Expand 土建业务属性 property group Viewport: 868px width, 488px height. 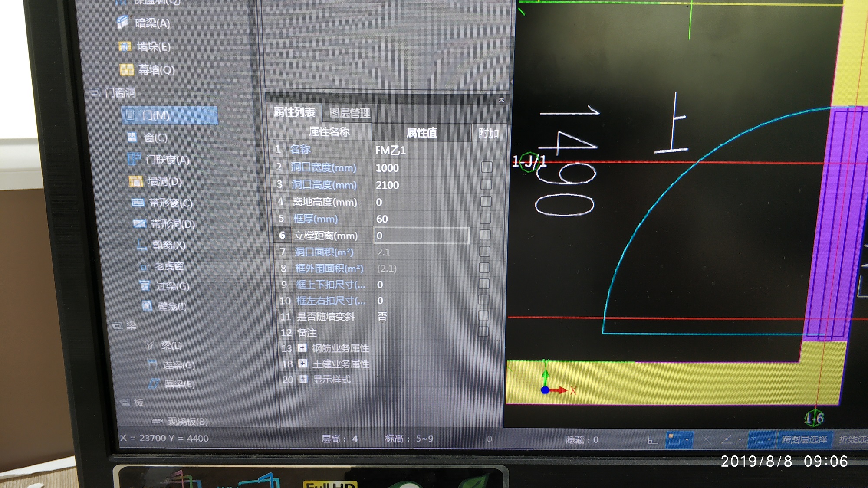pos(303,364)
